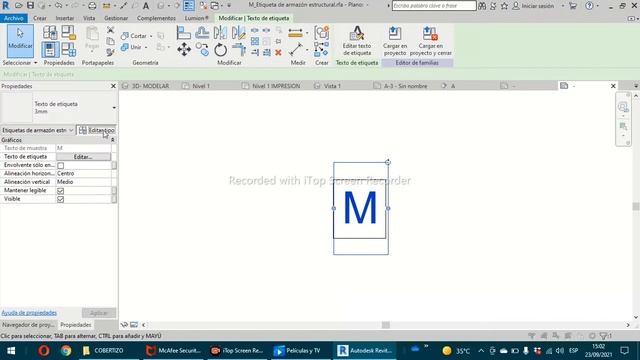Click the favorites star icon
This screenshot has width=640, height=360.
(504, 6)
